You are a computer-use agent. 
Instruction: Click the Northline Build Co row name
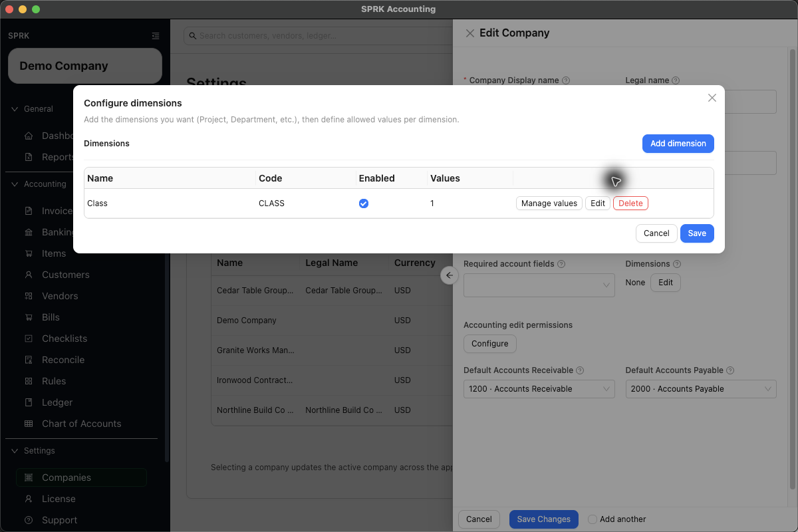255,410
